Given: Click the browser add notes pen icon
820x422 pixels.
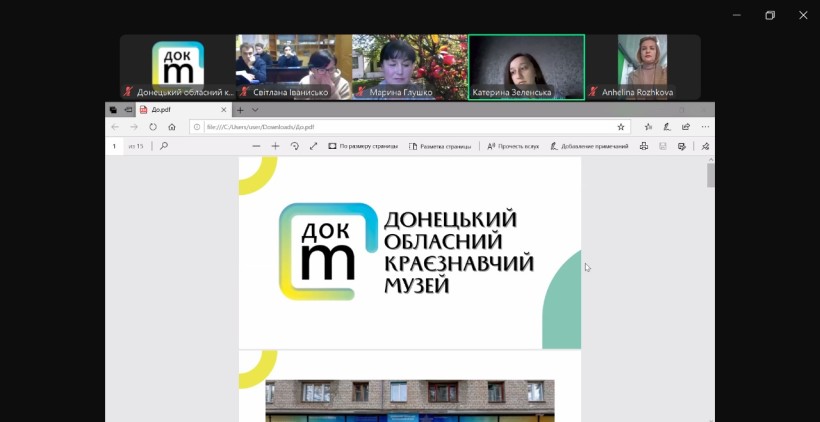Looking at the screenshot, I should coord(667,127).
